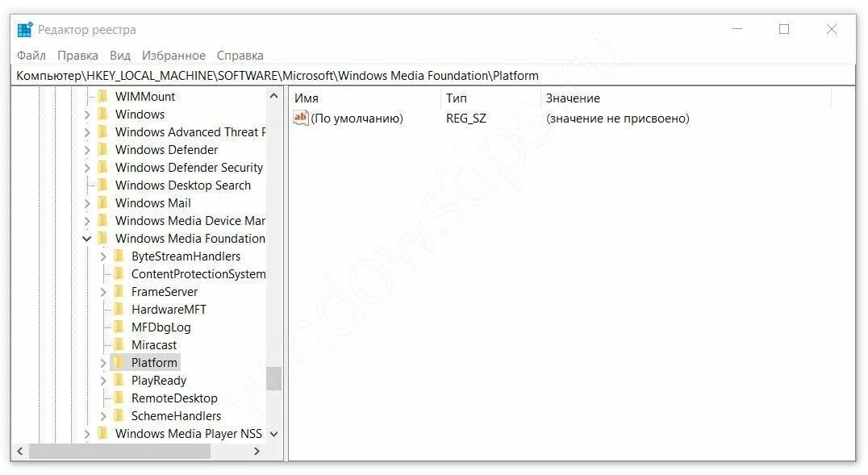
Task: Click the tree horizontal scrollbar right arrow
Action: pyautogui.click(x=257, y=451)
